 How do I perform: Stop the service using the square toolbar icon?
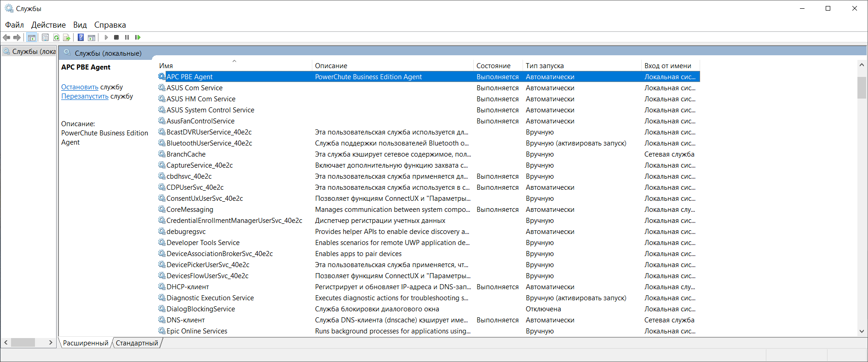pyautogui.click(x=116, y=37)
